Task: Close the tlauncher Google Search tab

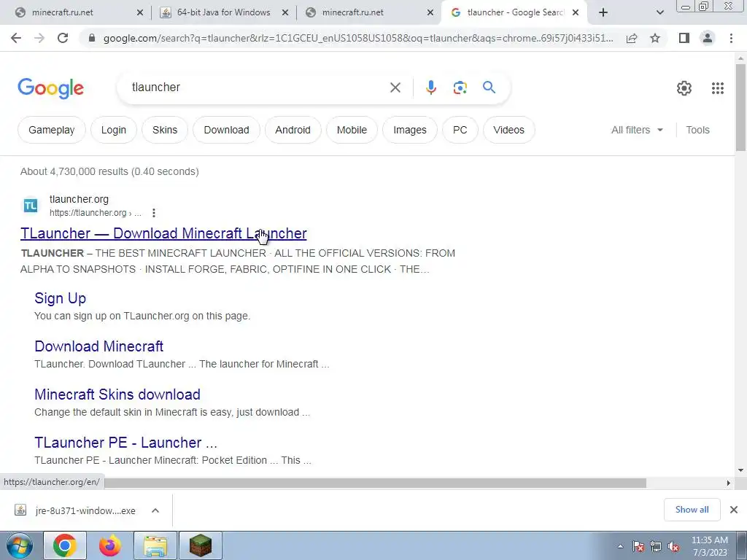Action: click(x=576, y=13)
